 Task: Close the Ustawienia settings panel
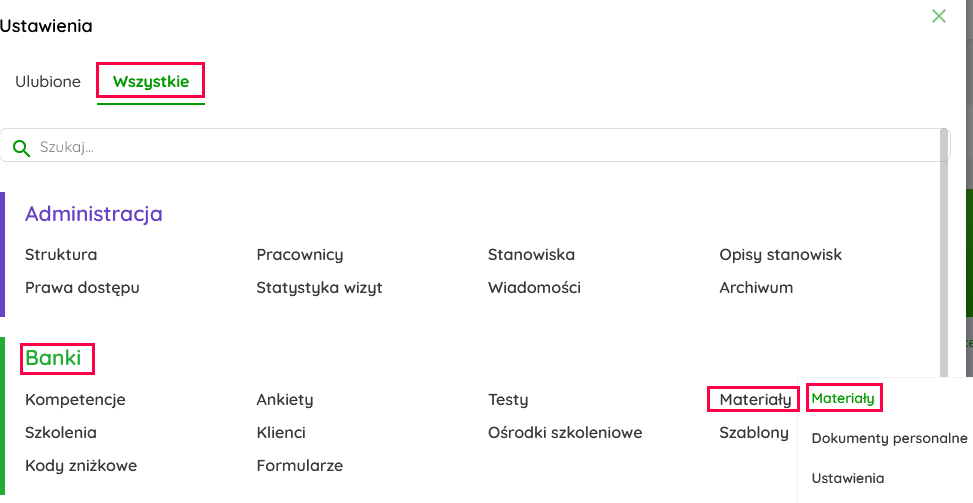point(938,16)
